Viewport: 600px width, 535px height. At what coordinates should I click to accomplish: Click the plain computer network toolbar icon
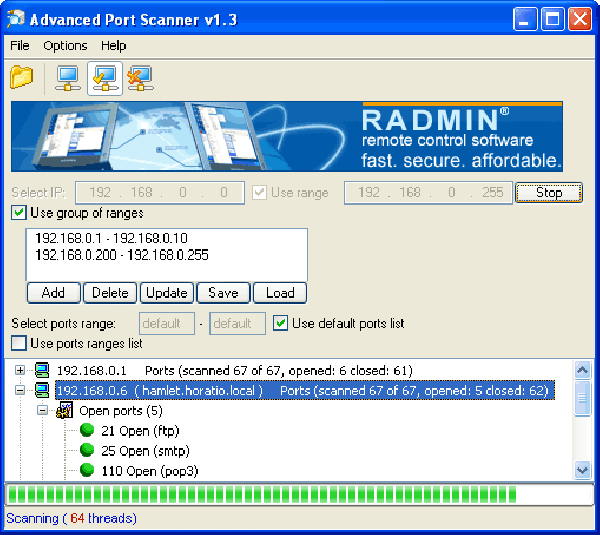[68, 78]
